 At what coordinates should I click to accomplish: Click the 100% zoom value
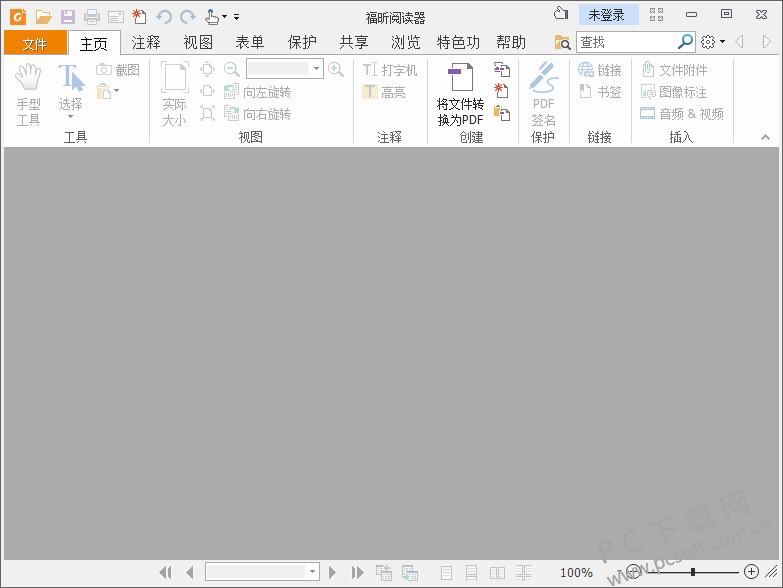point(576,573)
